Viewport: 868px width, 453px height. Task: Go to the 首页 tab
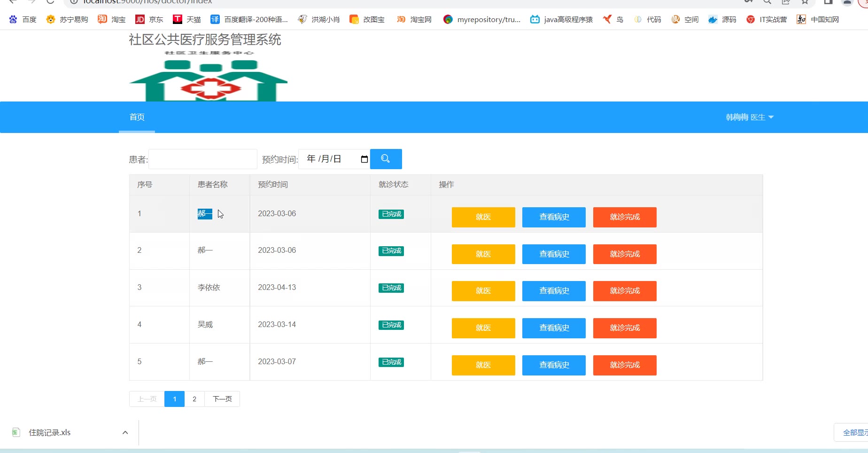tap(137, 117)
